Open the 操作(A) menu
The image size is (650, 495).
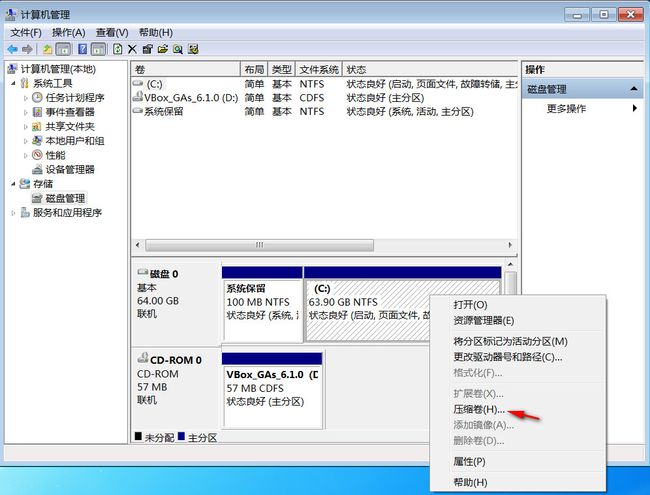point(68,33)
